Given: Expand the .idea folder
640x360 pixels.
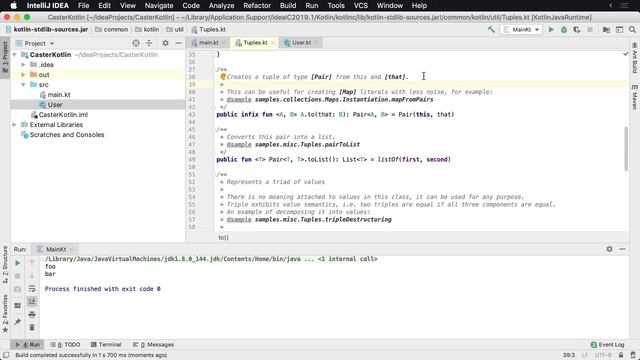Looking at the screenshot, I should click(x=23, y=64).
